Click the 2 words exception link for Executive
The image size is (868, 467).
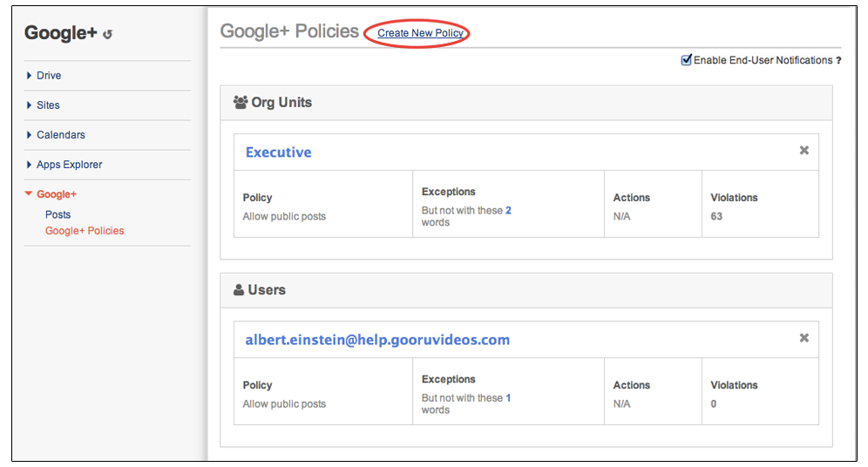coord(508,210)
